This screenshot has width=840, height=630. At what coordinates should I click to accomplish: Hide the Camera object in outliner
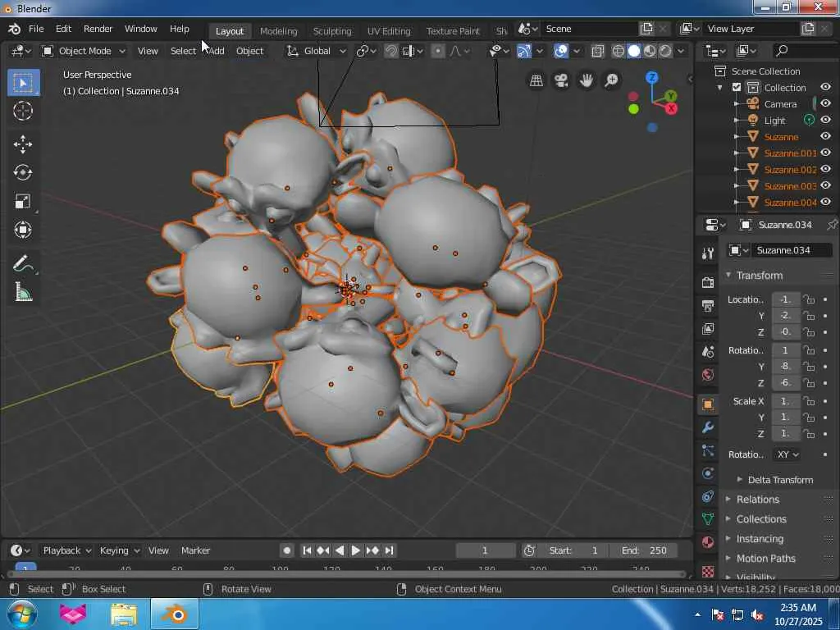[x=825, y=104]
